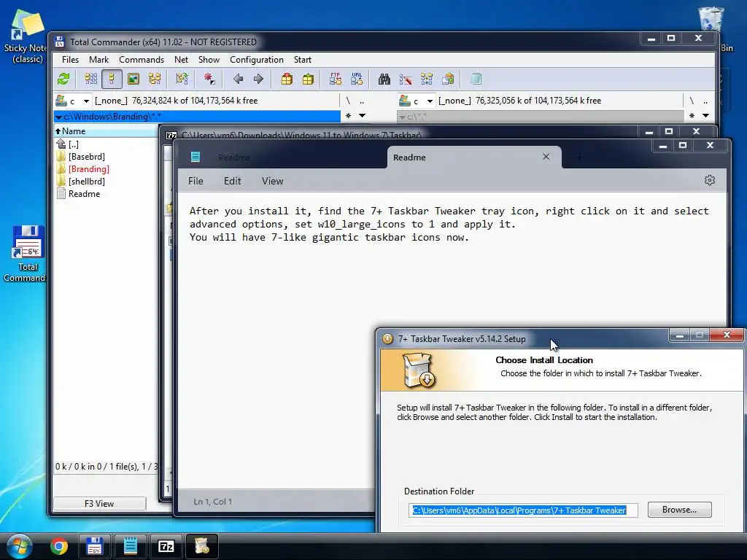Open the Mark menu
Viewport: 747px width, 560px height.
point(98,60)
